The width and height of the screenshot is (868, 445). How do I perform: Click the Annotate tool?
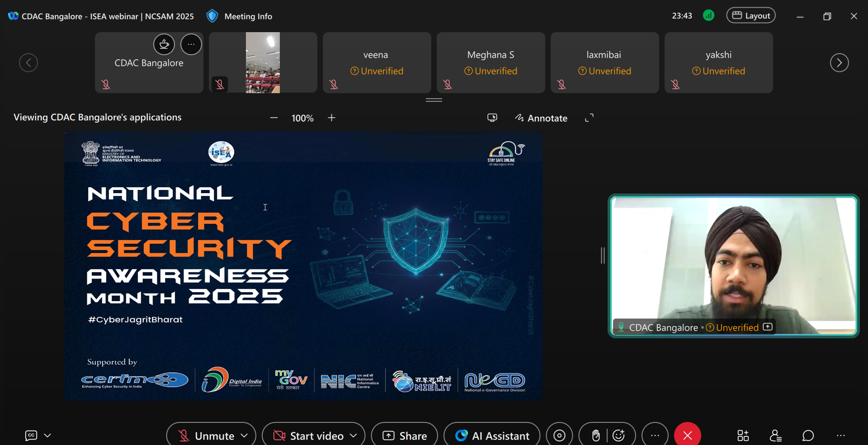541,118
